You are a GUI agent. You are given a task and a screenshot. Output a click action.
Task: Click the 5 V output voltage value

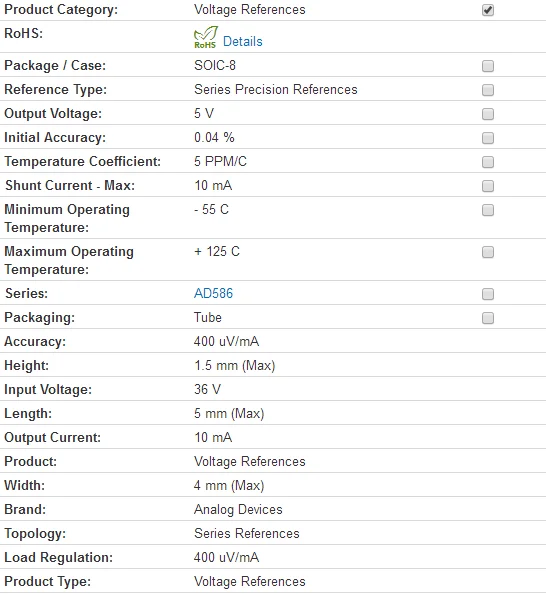[204, 113]
